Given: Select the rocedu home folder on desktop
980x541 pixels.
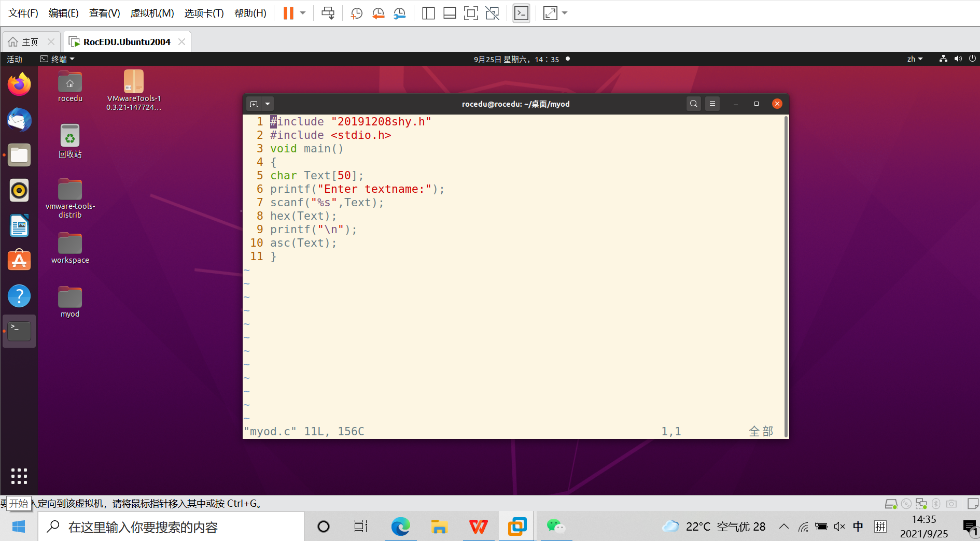Looking at the screenshot, I should click(70, 87).
